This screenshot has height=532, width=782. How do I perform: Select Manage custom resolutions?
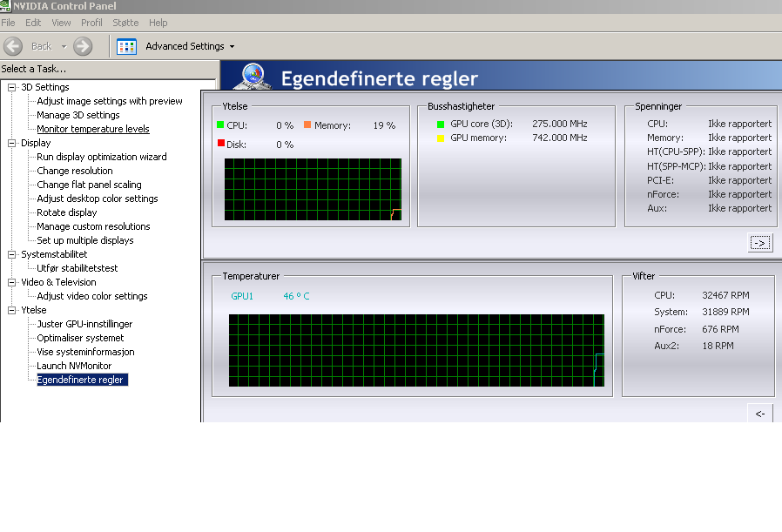[x=93, y=227]
